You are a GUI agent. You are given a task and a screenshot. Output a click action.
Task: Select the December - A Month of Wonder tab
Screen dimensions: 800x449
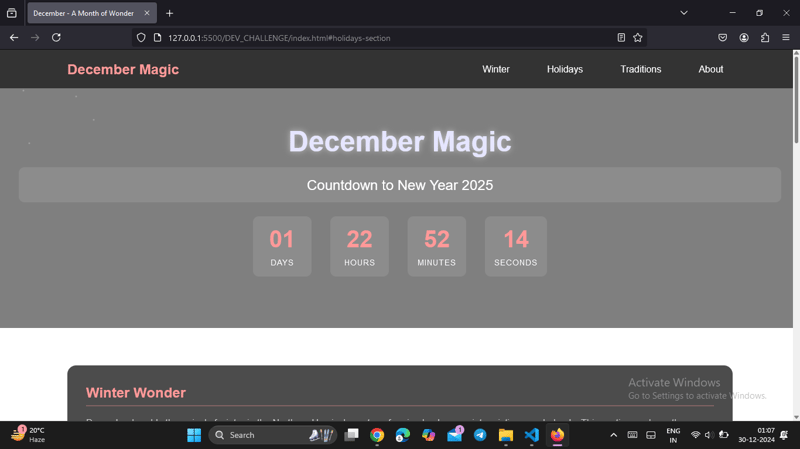click(92, 13)
